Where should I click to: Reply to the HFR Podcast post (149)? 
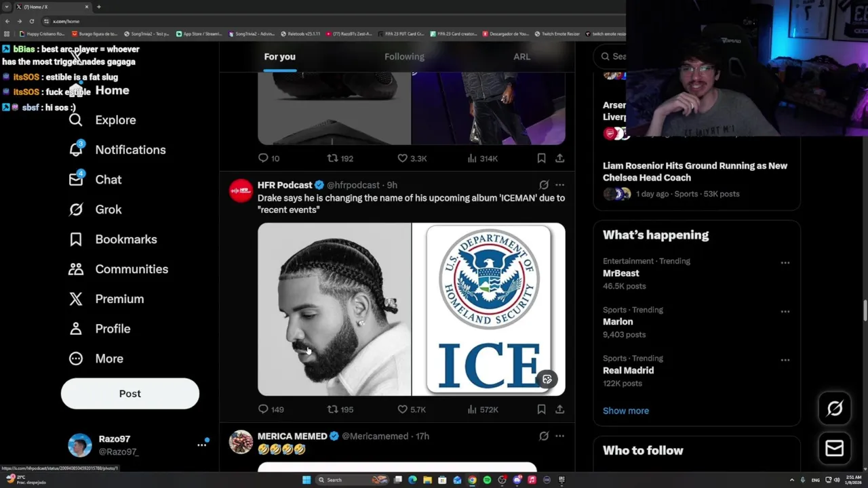271,409
